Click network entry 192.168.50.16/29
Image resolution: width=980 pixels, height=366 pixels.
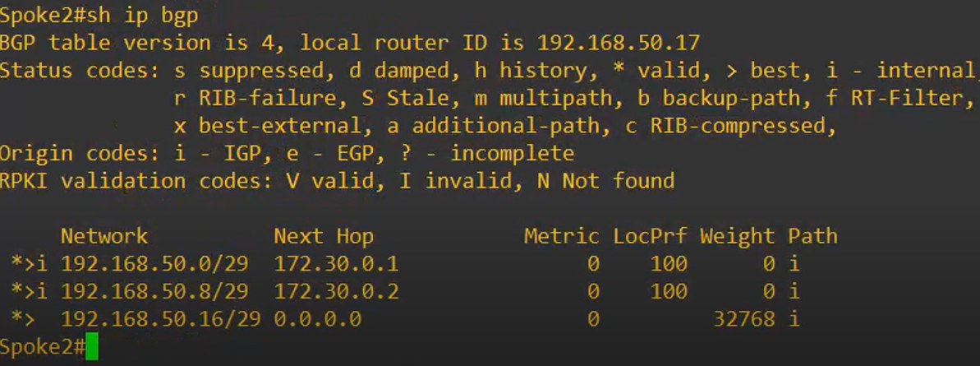(161, 318)
